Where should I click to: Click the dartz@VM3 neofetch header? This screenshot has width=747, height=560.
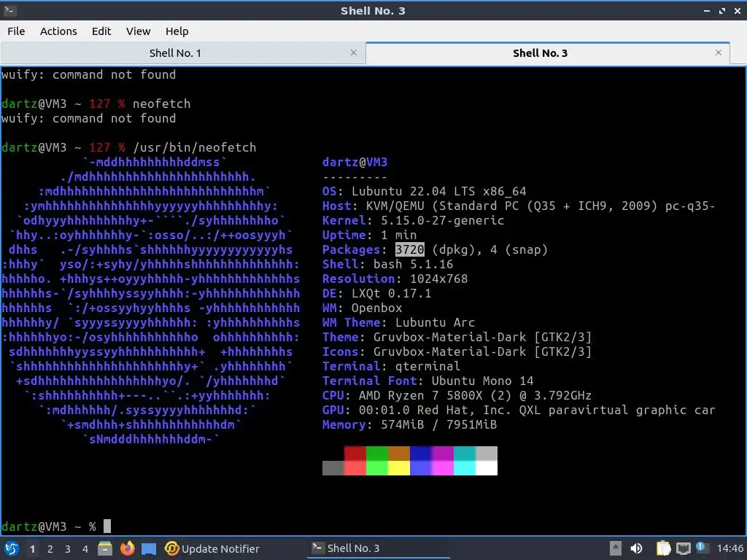(x=355, y=163)
